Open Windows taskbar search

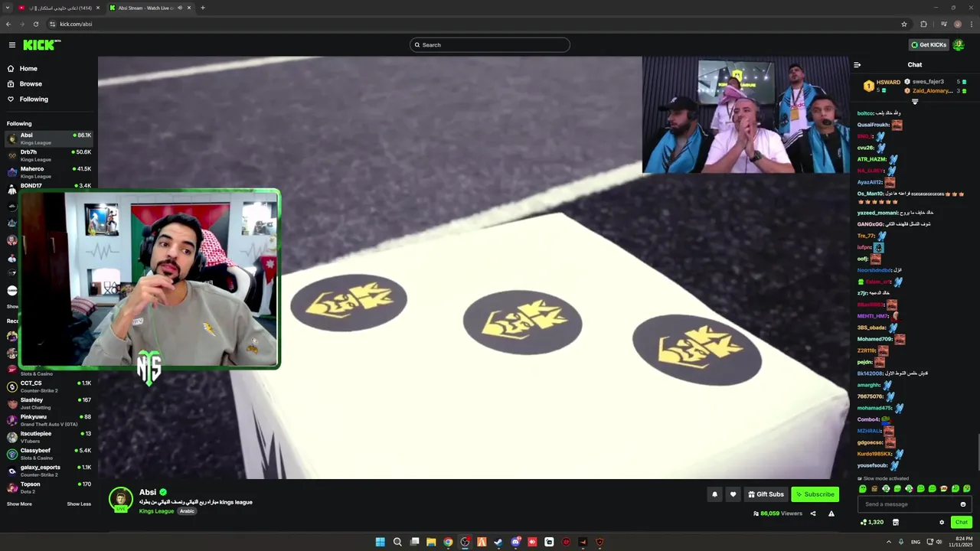point(397,542)
